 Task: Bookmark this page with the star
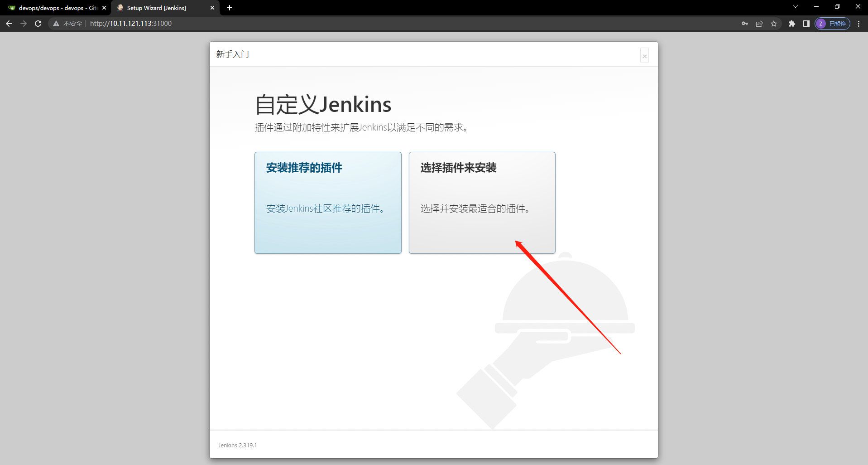774,24
